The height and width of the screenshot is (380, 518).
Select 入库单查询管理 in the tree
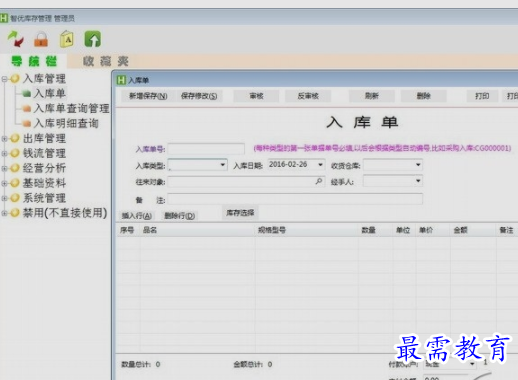pos(71,108)
